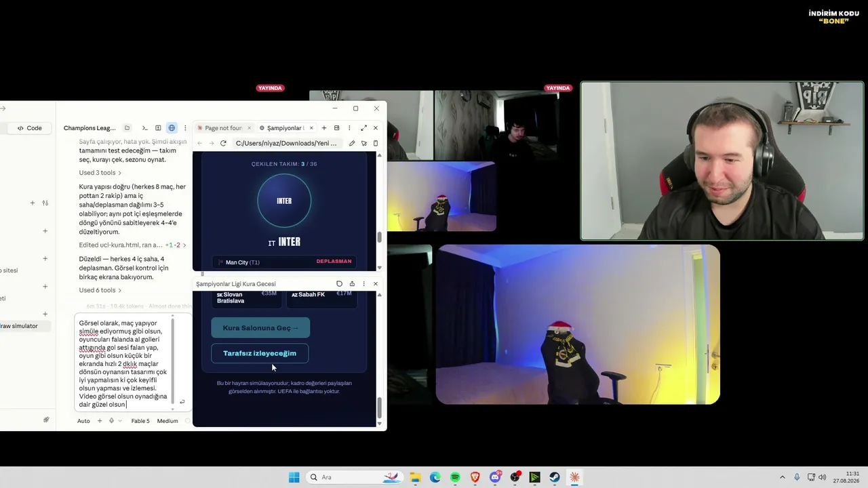This screenshot has height=488, width=868.
Task: Reload the preview page
Action: [223, 143]
